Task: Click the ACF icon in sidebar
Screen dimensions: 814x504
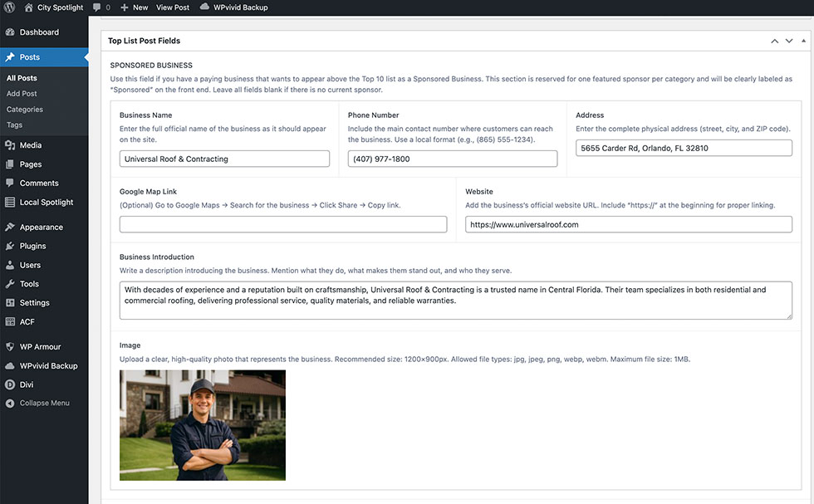Action: (10, 322)
